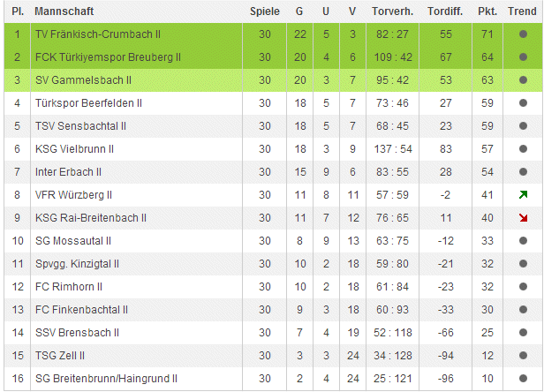Select the FC Rimhorn II team name
This screenshot has width=544, height=392.
69,286
